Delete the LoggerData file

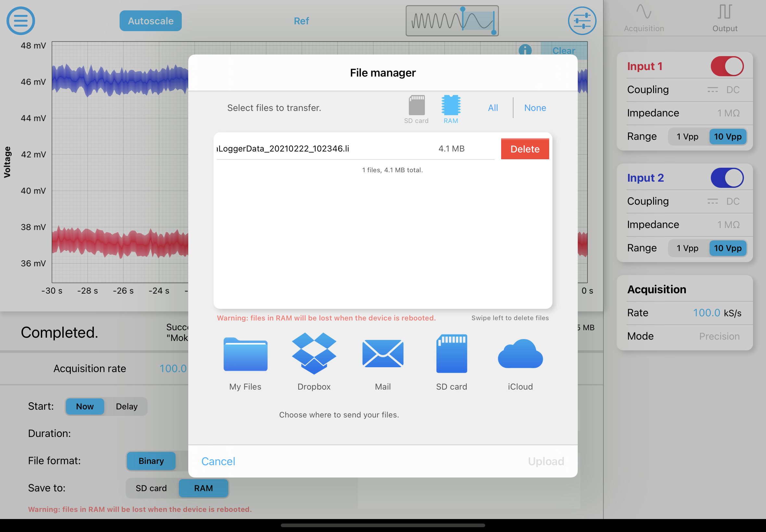click(525, 149)
